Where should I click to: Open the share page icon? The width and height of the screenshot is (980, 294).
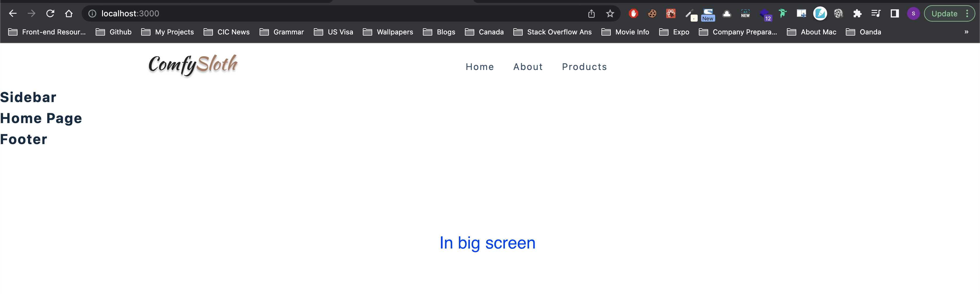(x=591, y=14)
